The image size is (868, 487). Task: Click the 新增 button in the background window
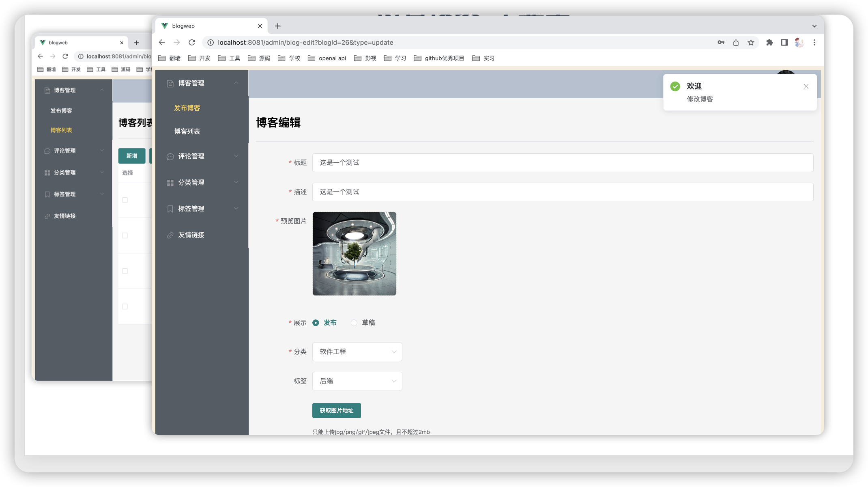[131, 156]
